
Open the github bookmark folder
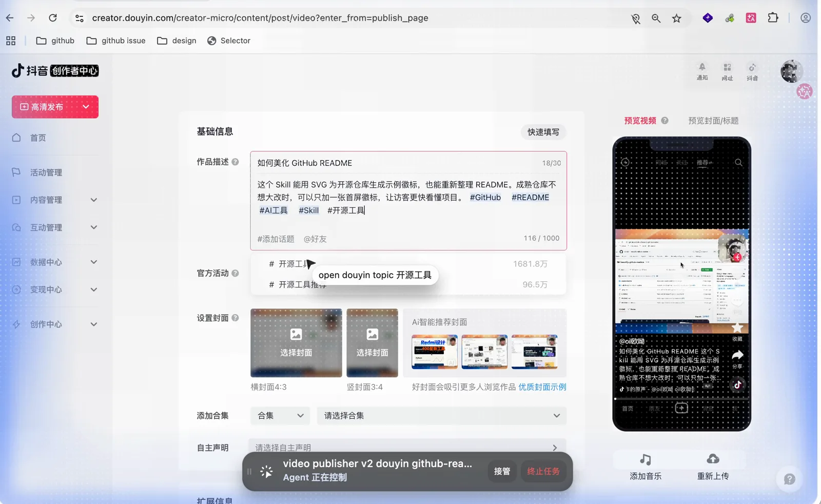55,41
